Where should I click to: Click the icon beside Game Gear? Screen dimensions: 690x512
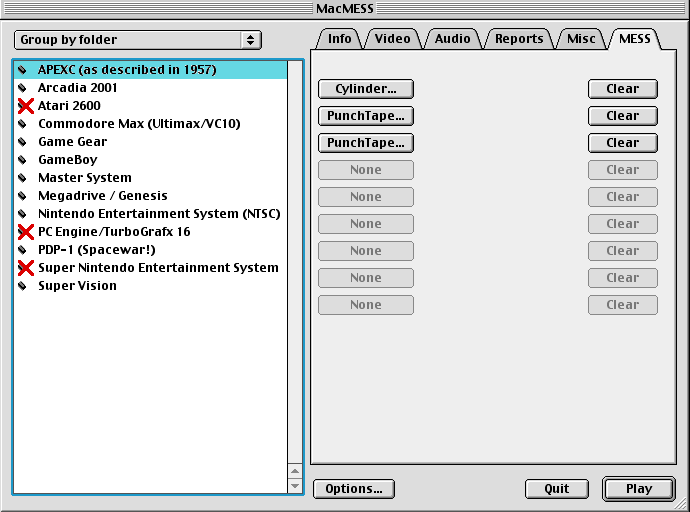coord(22,142)
